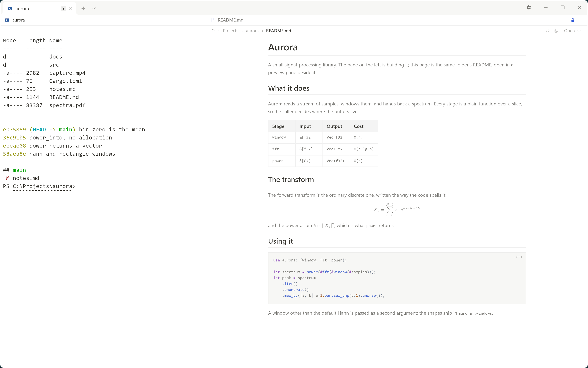
Task: View source with the code brackets icon
Action: pos(547,31)
